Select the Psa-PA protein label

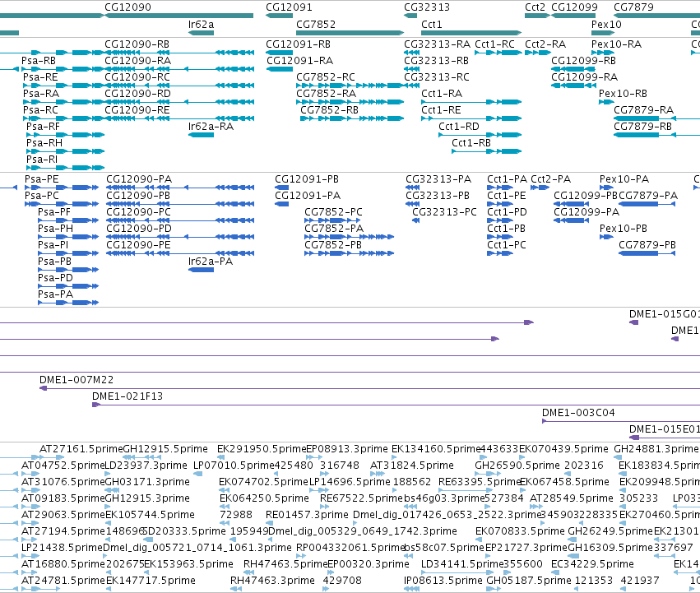(x=55, y=294)
